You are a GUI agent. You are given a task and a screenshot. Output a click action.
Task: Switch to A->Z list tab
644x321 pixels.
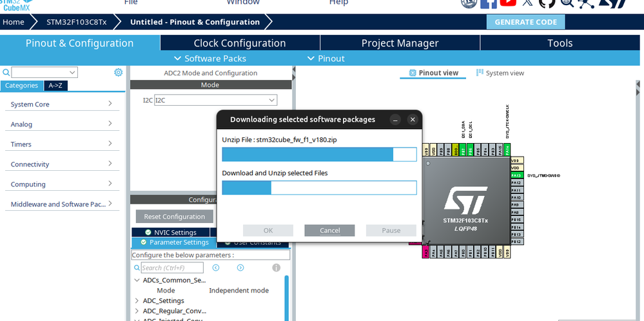coord(55,85)
